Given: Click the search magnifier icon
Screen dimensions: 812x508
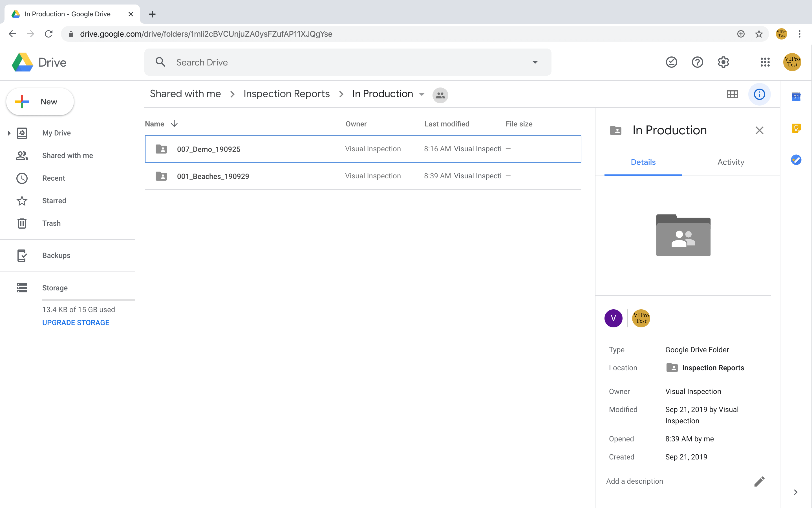Looking at the screenshot, I should [x=160, y=62].
